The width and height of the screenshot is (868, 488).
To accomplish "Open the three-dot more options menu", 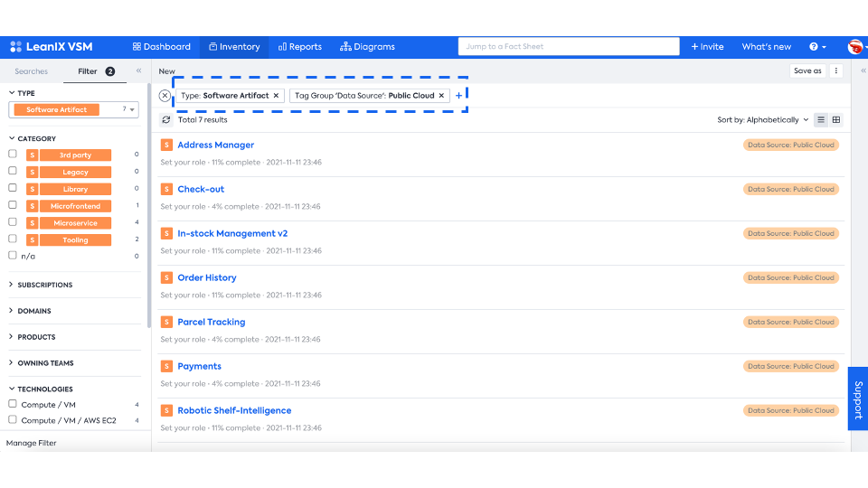I will point(835,70).
